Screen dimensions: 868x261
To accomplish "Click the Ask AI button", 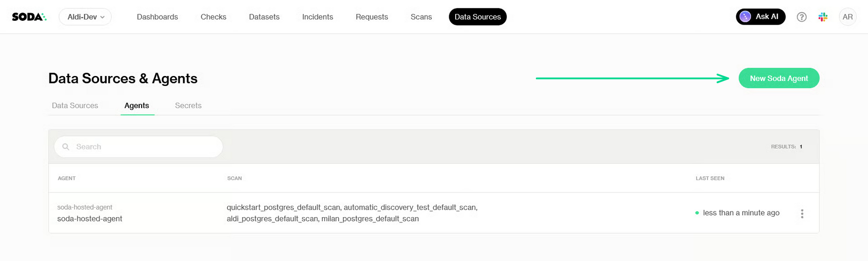I will (x=760, y=17).
